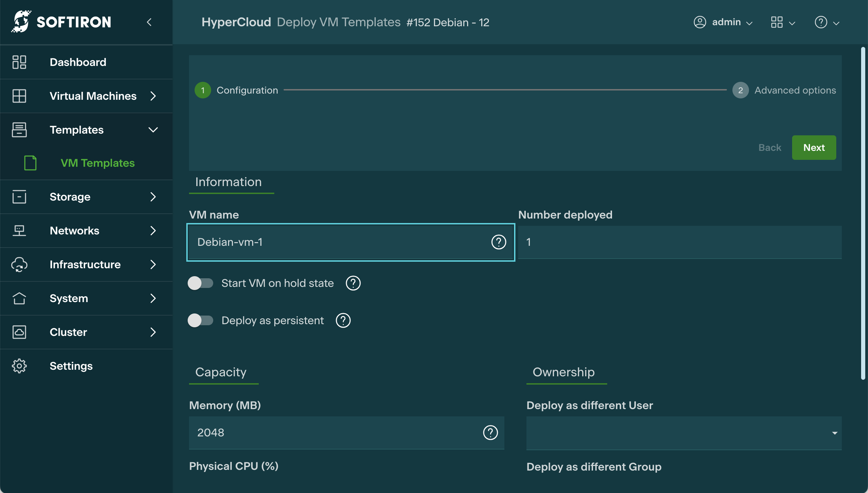Click the VM name help icon
The image size is (868, 493).
point(499,242)
